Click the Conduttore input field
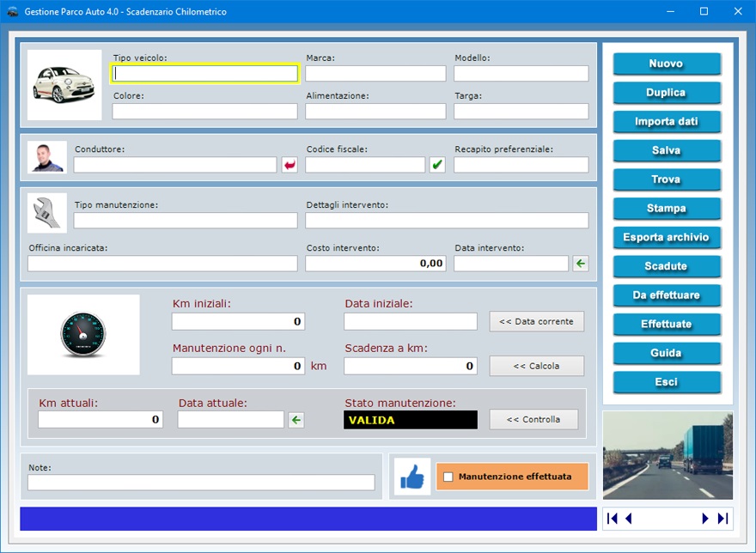Screen dimensions: 756x553 [x=175, y=165]
